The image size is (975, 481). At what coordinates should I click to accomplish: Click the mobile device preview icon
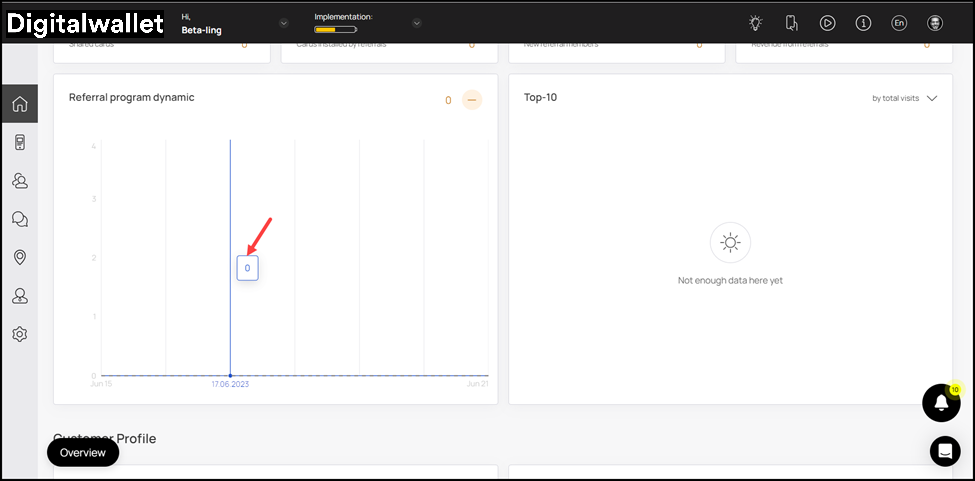[x=791, y=23]
